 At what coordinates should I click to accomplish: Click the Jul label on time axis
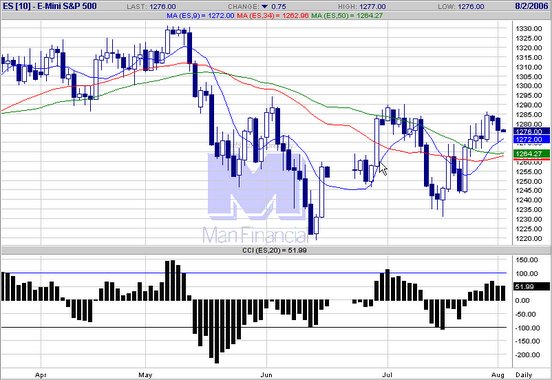(x=388, y=375)
